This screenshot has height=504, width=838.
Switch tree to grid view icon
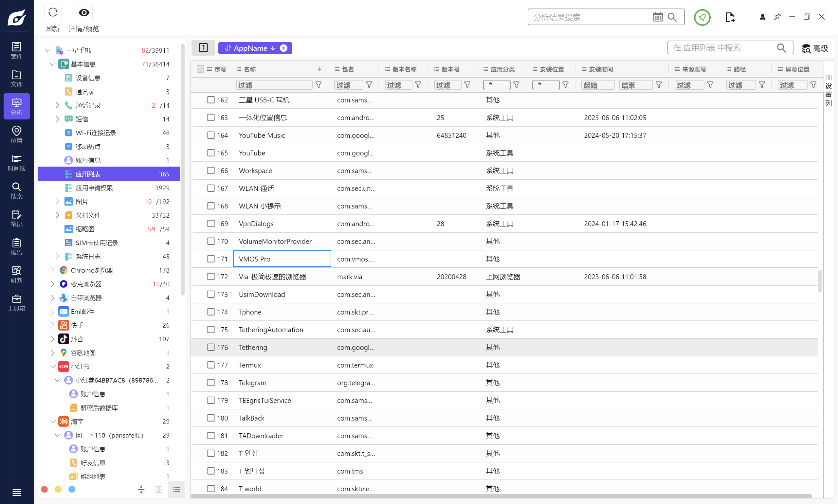pos(159,489)
